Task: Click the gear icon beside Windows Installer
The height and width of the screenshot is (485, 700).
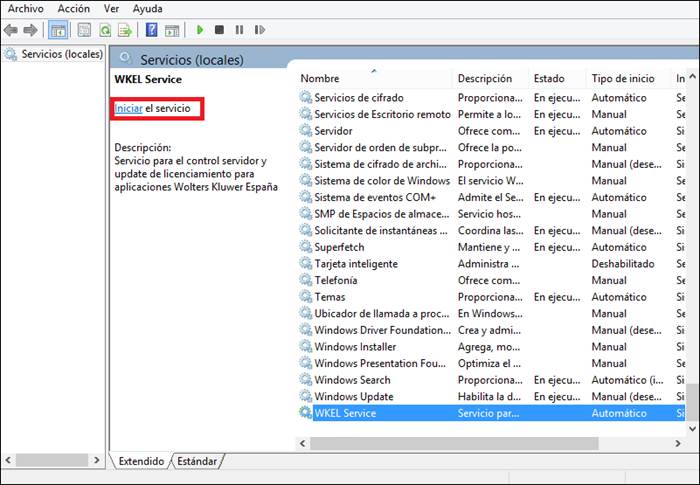Action: click(305, 346)
